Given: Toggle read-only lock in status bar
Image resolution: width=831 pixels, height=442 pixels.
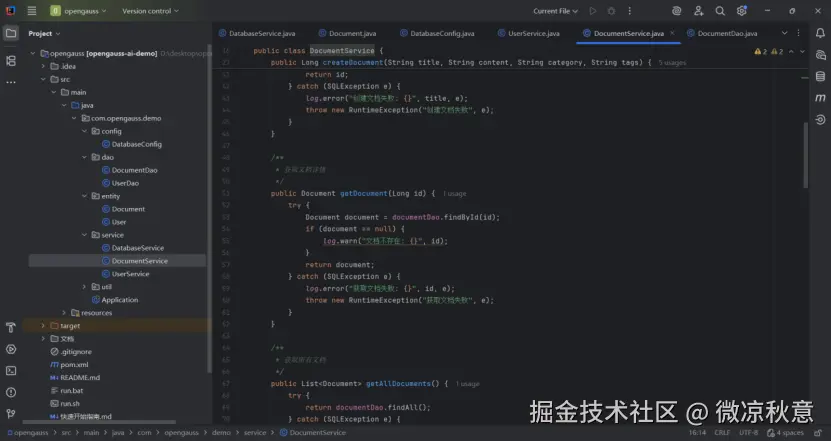Looking at the screenshot, I should click(x=819, y=432).
